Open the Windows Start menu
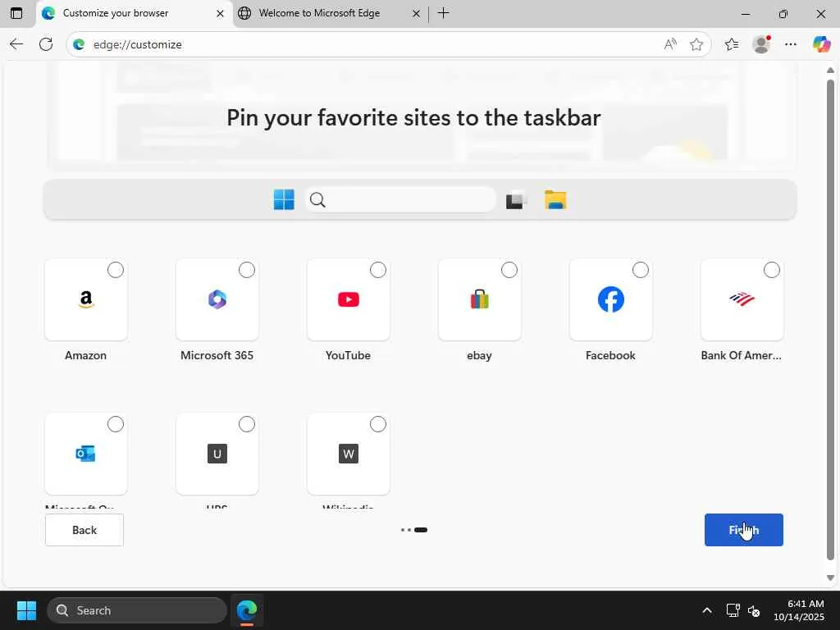 coord(26,610)
